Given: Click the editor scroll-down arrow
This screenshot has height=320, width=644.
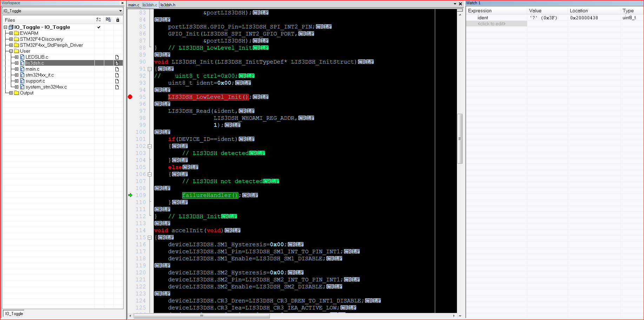Looking at the screenshot, I should click(460, 315).
